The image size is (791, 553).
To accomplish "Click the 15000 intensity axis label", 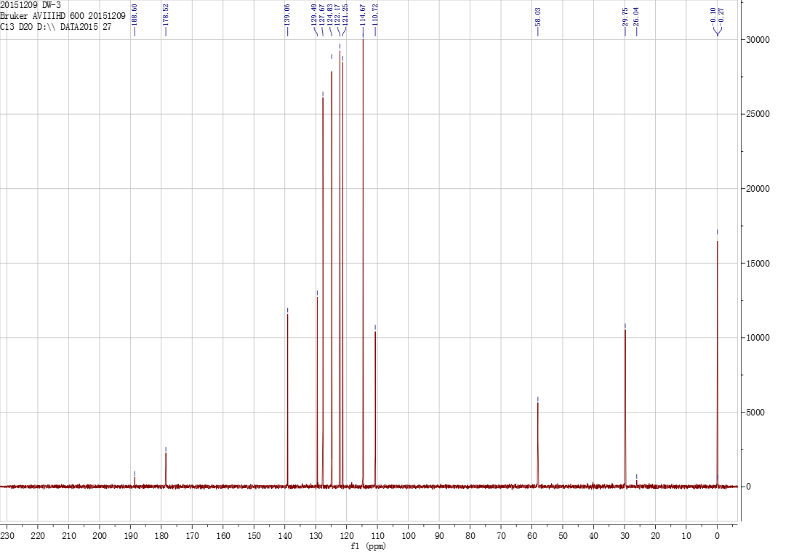I will 758,263.
